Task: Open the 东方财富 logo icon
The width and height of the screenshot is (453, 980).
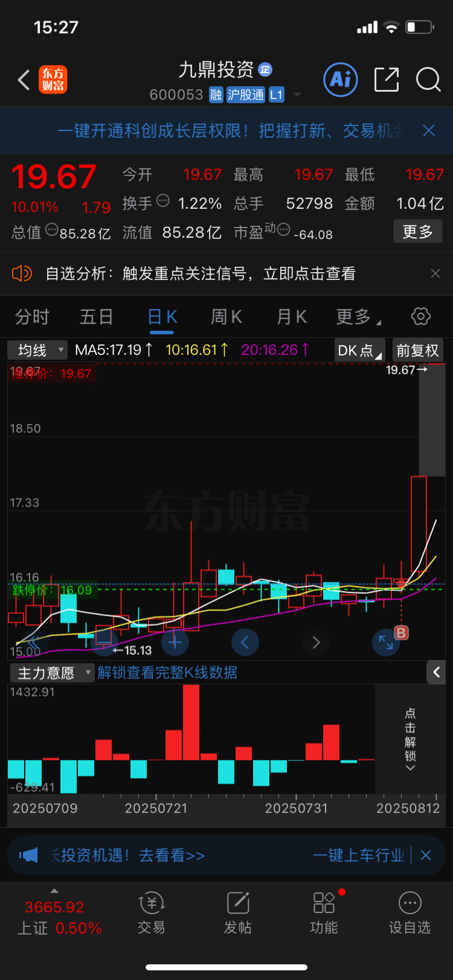Action: [x=53, y=80]
